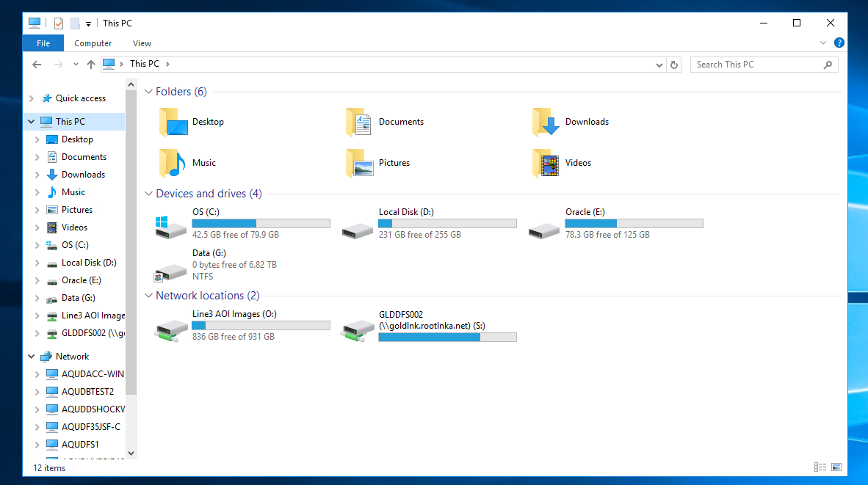
Task: Switch to Large icons view in status bar
Action: [x=836, y=467]
